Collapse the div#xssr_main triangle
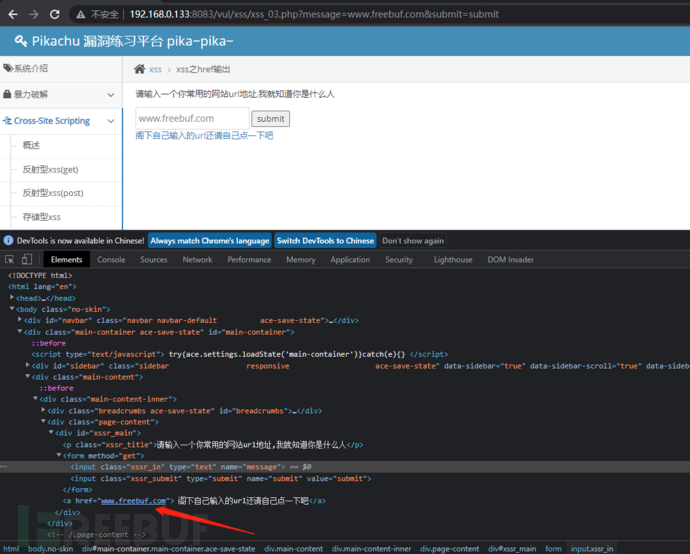The width and height of the screenshot is (690, 554). tap(51, 433)
